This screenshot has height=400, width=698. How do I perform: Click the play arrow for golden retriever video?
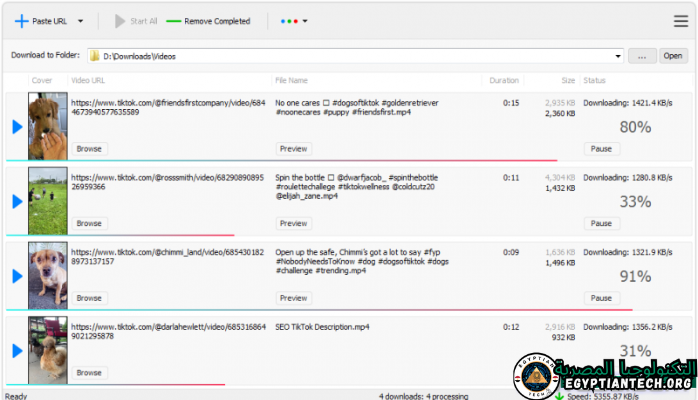tap(16, 126)
